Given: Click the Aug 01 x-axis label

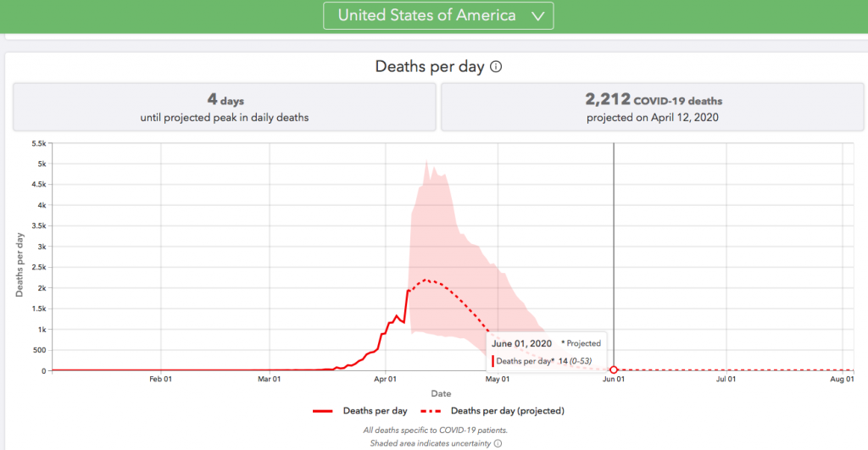Looking at the screenshot, I should pyautogui.click(x=842, y=381).
